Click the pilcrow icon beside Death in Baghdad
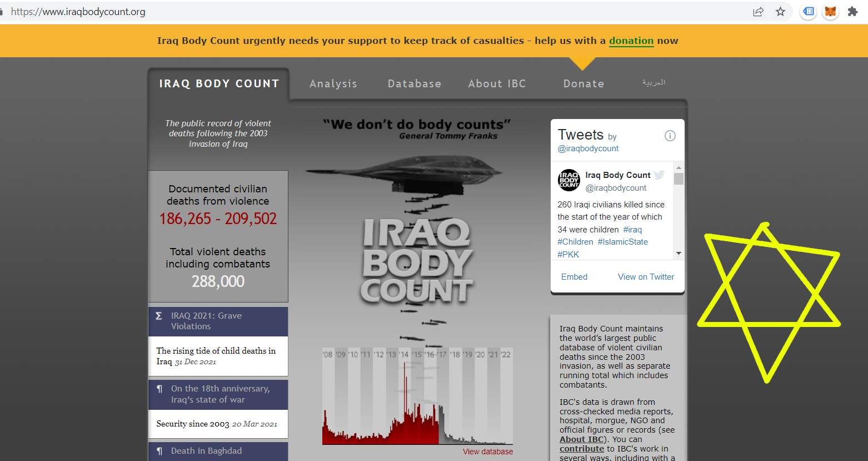This screenshot has width=868, height=461. (159, 451)
